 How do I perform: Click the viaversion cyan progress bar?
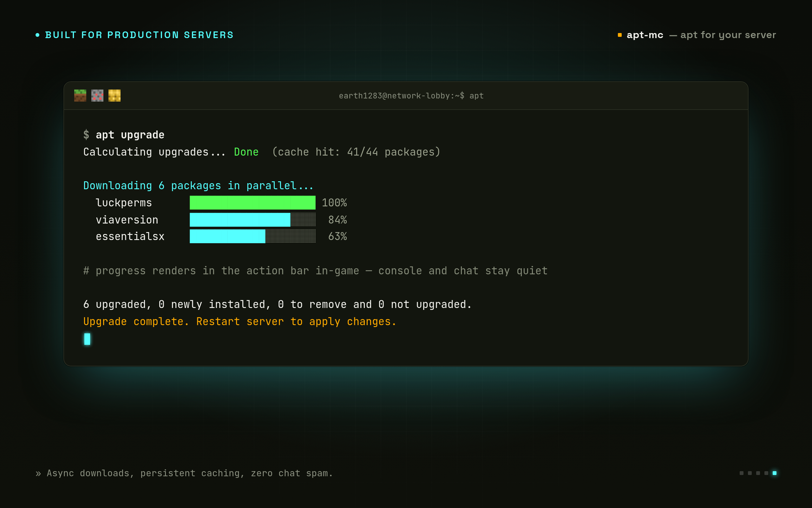[x=253, y=220]
